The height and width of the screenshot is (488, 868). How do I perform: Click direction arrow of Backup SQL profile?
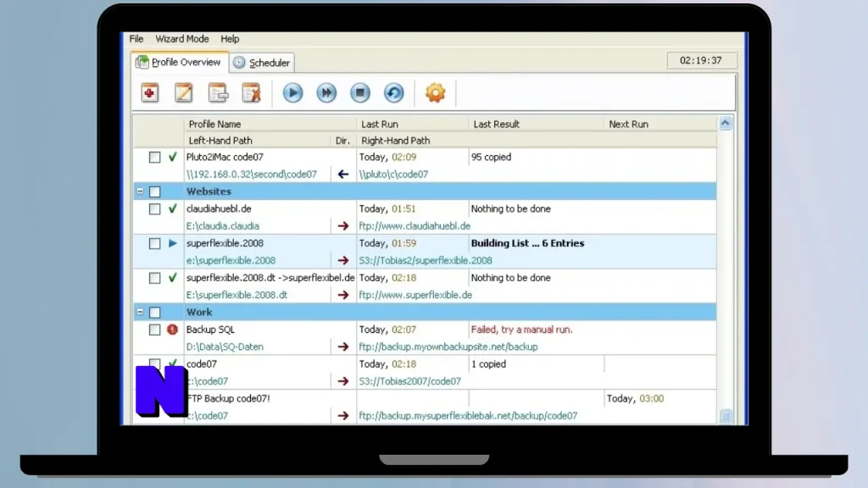point(343,347)
